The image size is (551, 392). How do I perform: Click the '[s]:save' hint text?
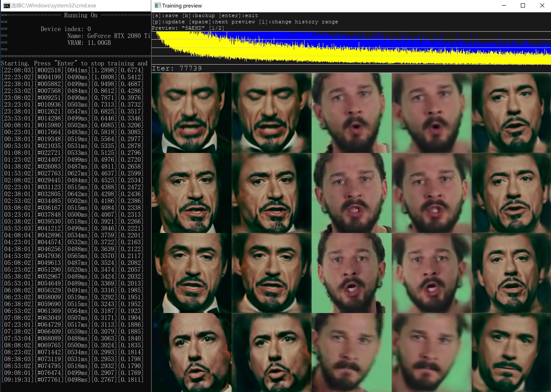pyautogui.click(x=165, y=16)
